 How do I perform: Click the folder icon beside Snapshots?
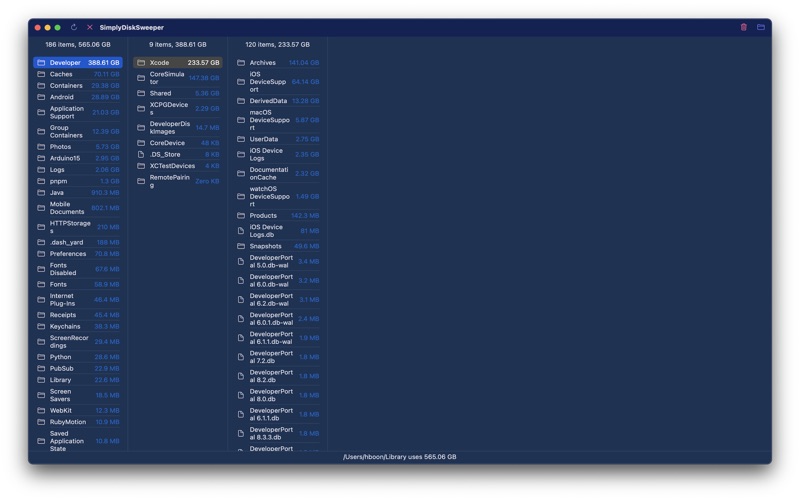click(241, 246)
